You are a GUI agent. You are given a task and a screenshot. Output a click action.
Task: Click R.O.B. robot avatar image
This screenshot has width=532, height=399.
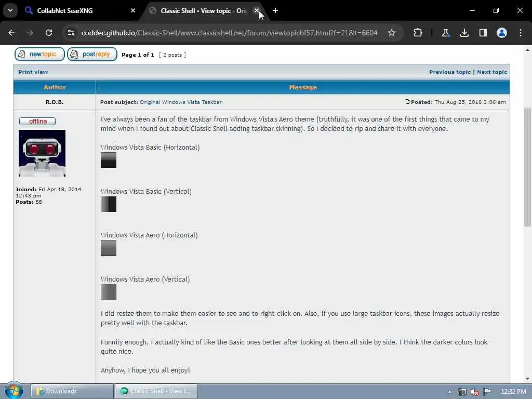42,153
